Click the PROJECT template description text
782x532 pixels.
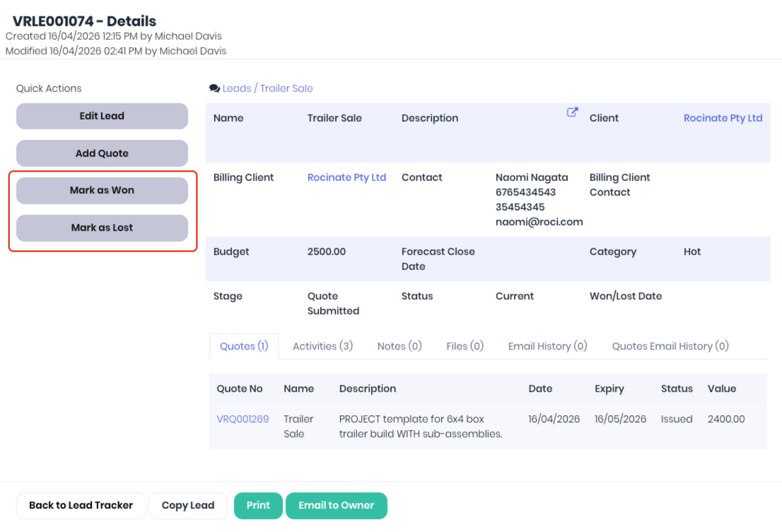(x=420, y=426)
